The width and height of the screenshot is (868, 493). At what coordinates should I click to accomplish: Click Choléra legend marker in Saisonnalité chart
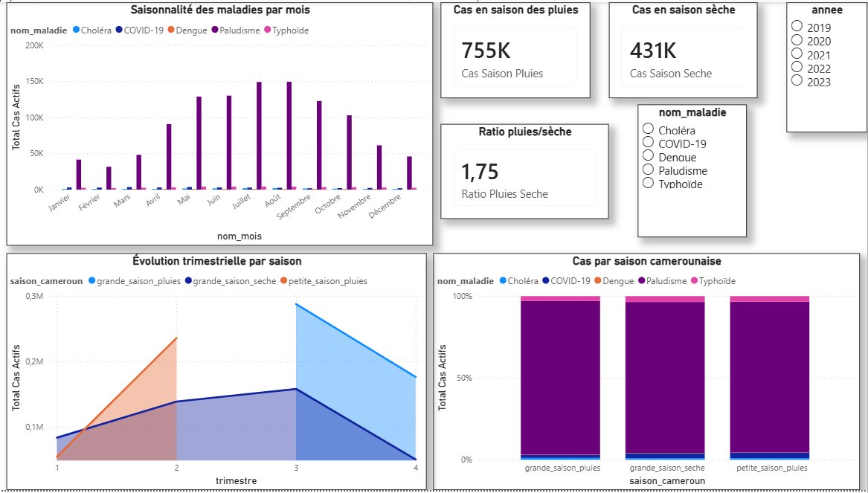click(77, 30)
